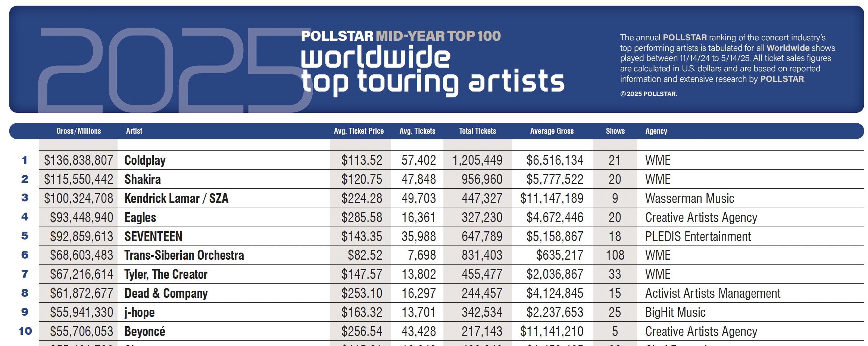Click the Wasserman Music agency cell
This screenshot has width=868, height=346.
pyautogui.click(x=690, y=198)
